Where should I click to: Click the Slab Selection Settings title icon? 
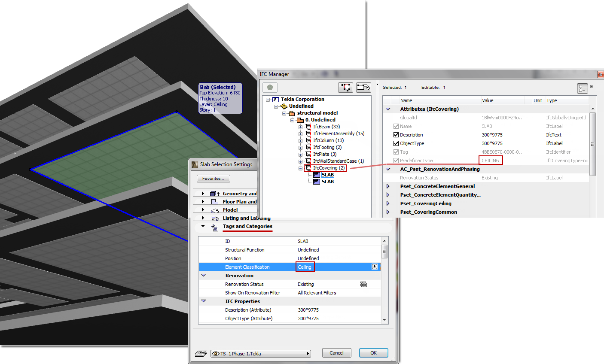click(x=195, y=164)
